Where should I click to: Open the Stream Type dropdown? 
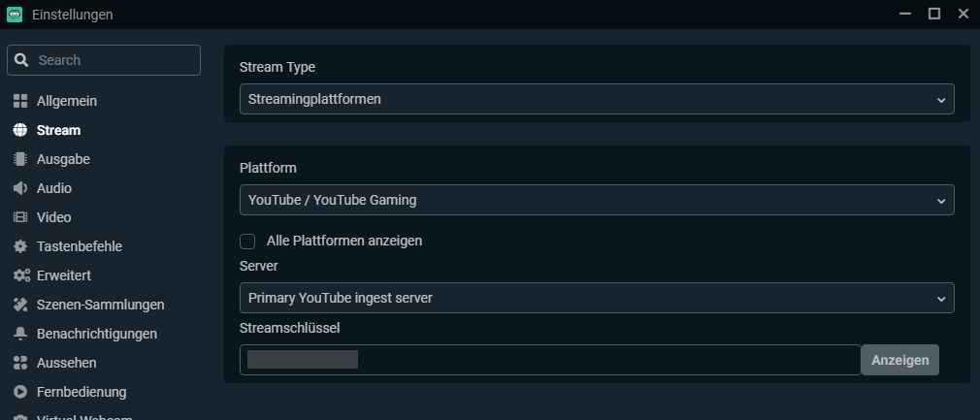(596, 99)
